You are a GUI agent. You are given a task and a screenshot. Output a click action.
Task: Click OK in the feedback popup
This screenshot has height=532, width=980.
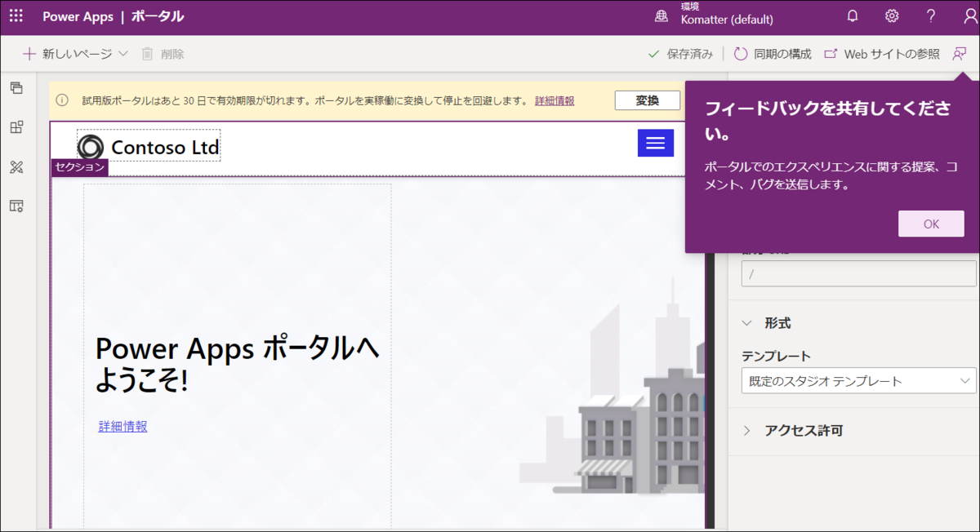tap(931, 224)
